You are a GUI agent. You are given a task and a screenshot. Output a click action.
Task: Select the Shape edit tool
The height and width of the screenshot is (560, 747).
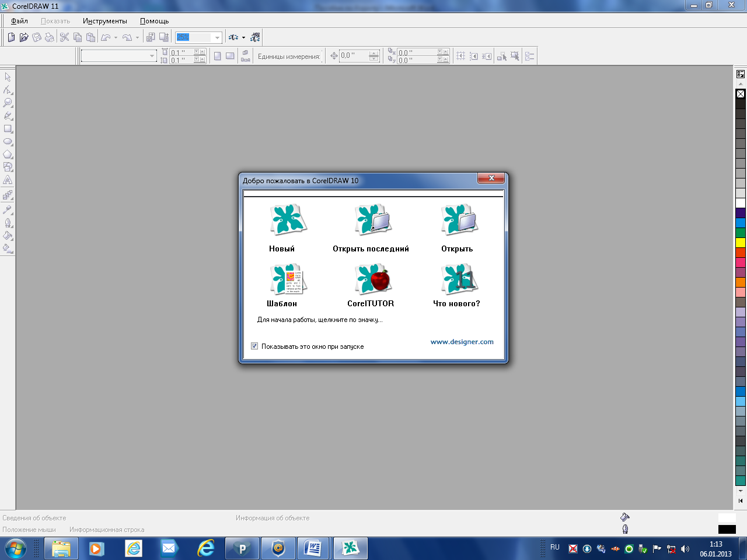click(x=8, y=90)
